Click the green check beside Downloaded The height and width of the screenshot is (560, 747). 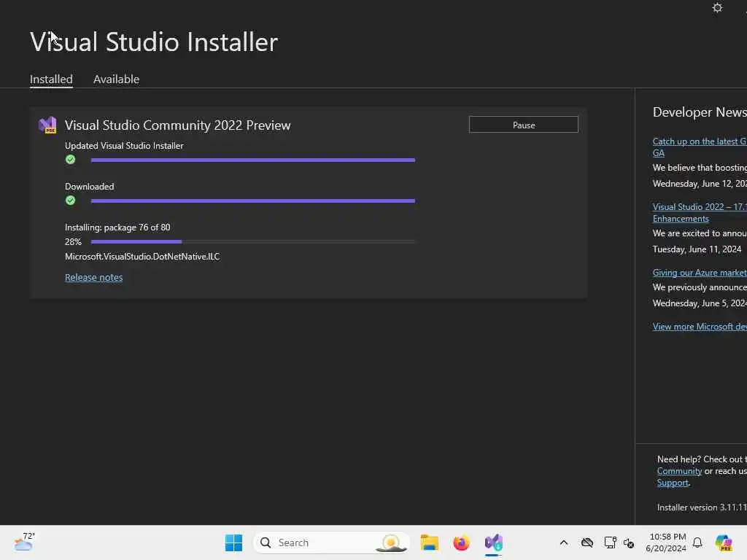pos(71,201)
